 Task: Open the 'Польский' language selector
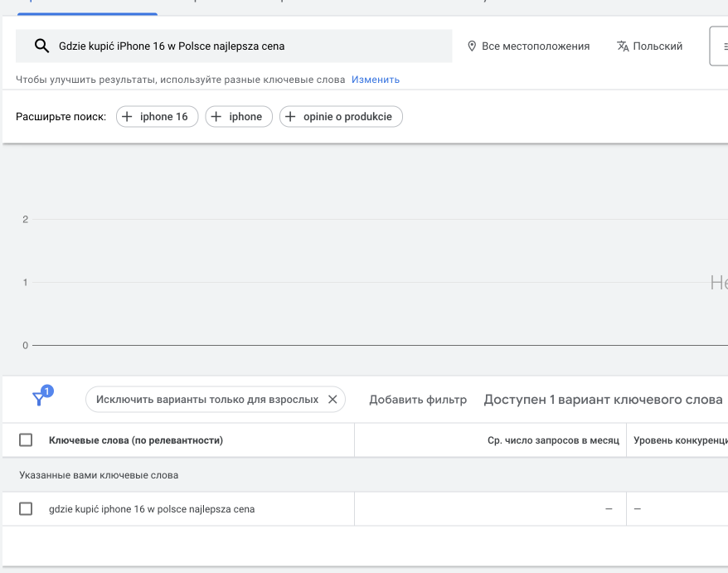[658, 46]
